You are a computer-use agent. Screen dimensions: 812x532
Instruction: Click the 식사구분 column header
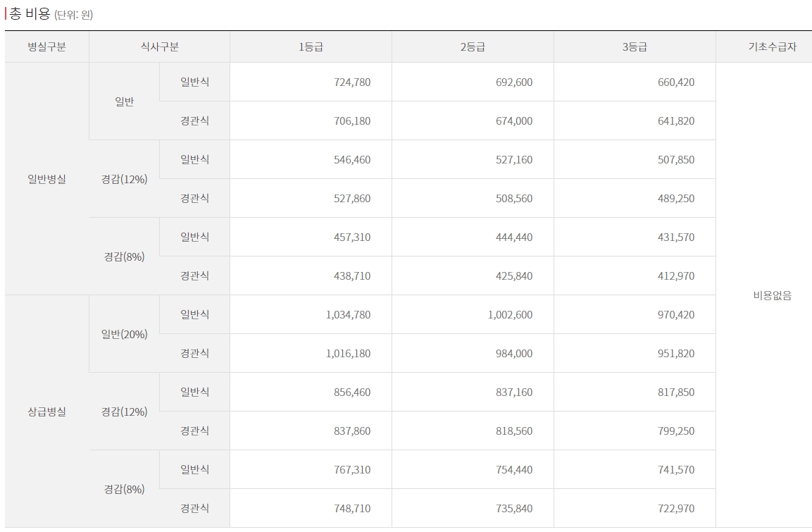click(x=159, y=47)
